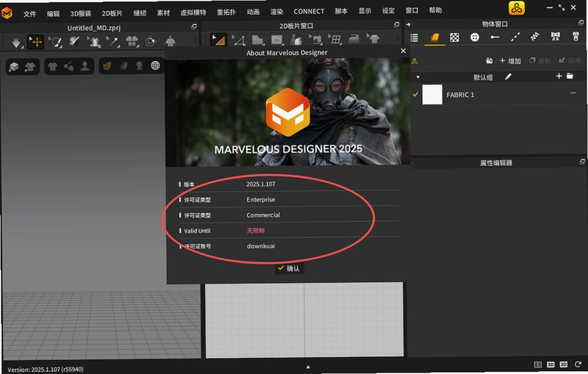This screenshot has width=588, height=374.
Task: Toggle textured surface fabric display
Action: [107, 66]
